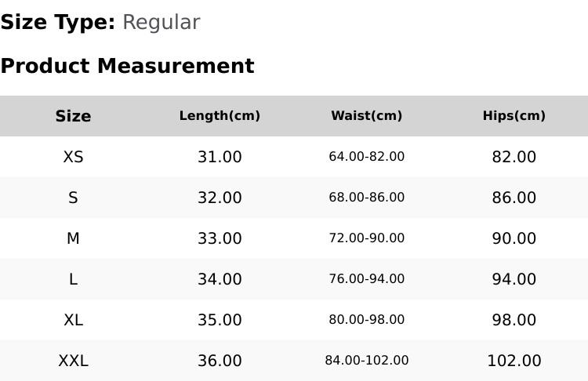The height and width of the screenshot is (381, 588).
Task: Click the 72.00-90.00 waist range
Action: coord(367,238)
